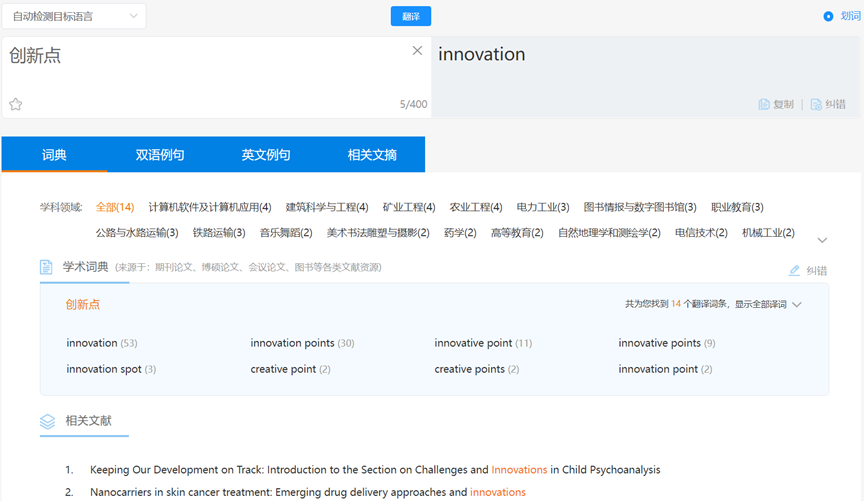The image size is (864, 501).
Task: Filter by 职业教育(3)
Action: tap(737, 207)
